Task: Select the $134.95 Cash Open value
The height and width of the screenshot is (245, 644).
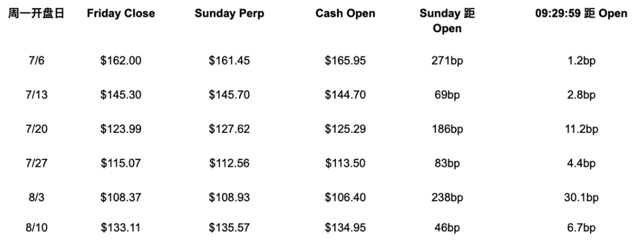Action: point(345,228)
